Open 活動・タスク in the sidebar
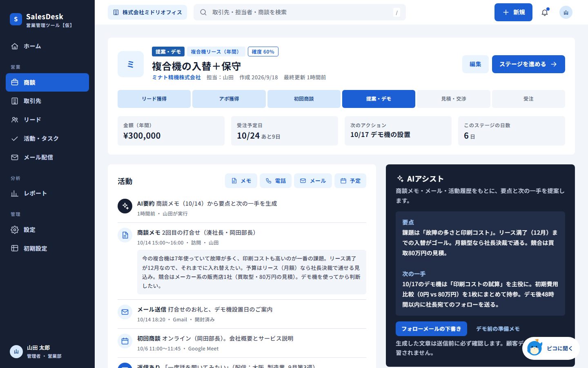The image size is (588, 368). click(47, 139)
